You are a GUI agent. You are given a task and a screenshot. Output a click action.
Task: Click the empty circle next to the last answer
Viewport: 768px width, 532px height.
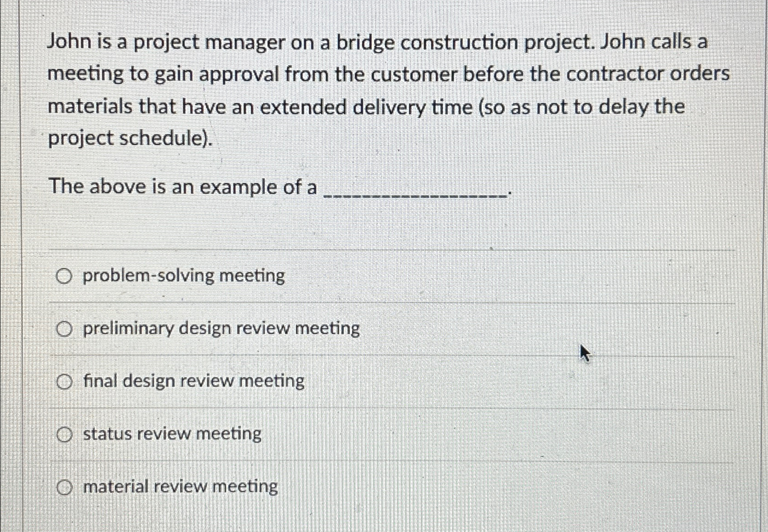click(65, 487)
